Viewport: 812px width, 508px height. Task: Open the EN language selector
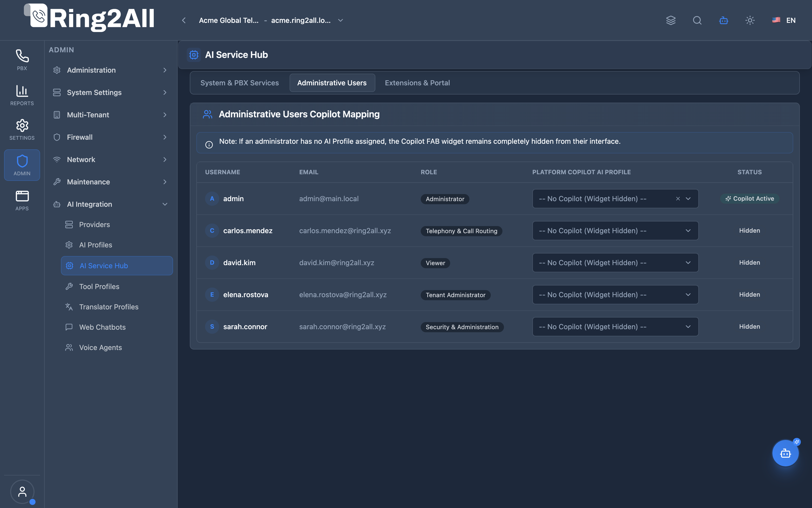pos(784,20)
